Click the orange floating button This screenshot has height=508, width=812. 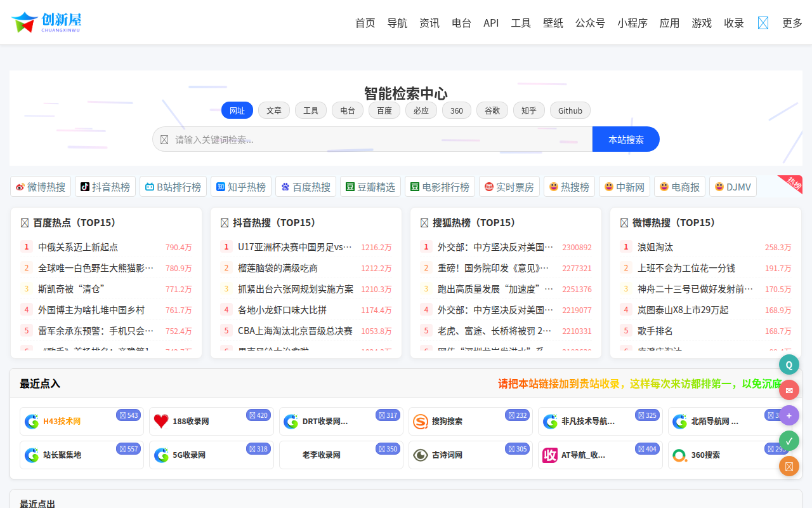789,466
